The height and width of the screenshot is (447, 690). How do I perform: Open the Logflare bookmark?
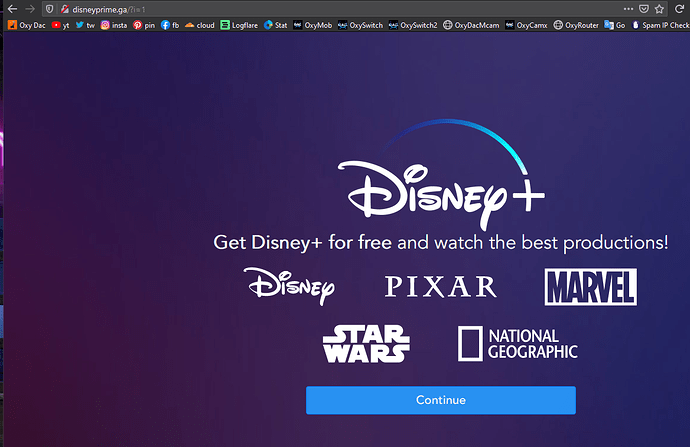(x=239, y=25)
